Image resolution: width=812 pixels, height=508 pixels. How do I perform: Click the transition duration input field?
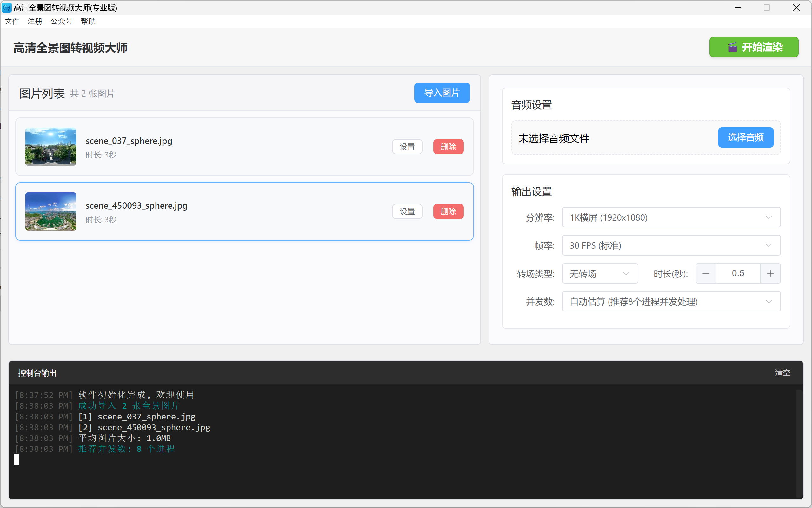tap(738, 273)
